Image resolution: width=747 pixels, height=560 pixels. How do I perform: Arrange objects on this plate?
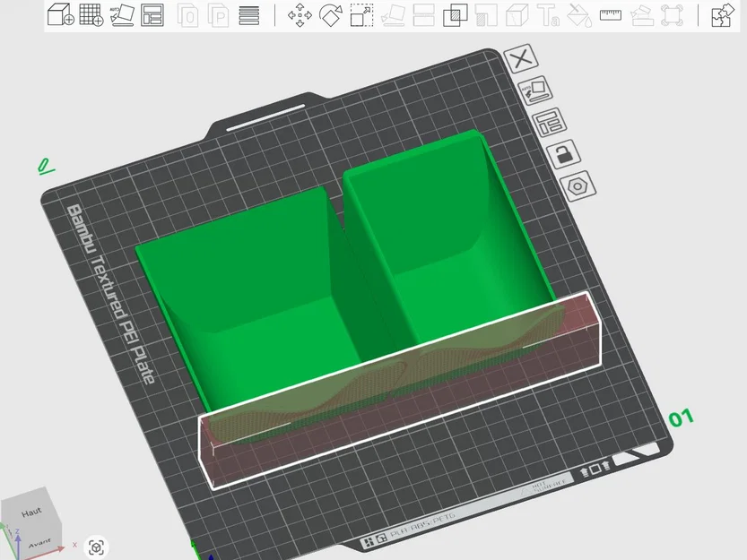point(550,123)
